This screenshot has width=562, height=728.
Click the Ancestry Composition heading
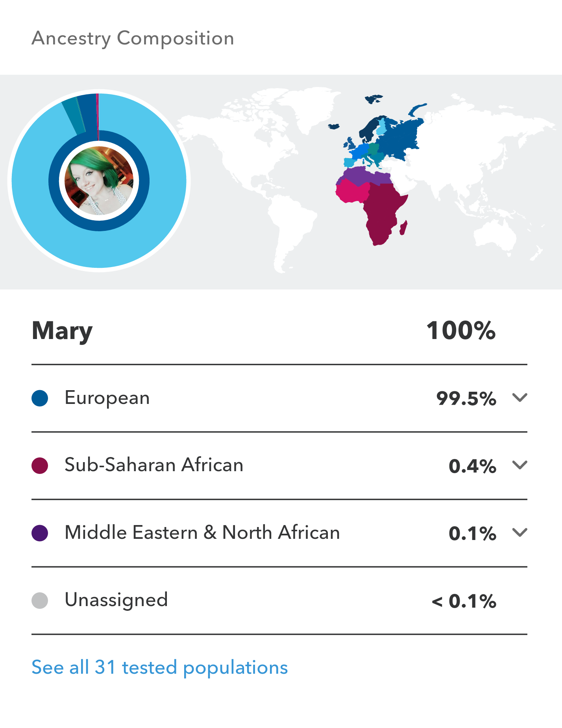(133, 39)
